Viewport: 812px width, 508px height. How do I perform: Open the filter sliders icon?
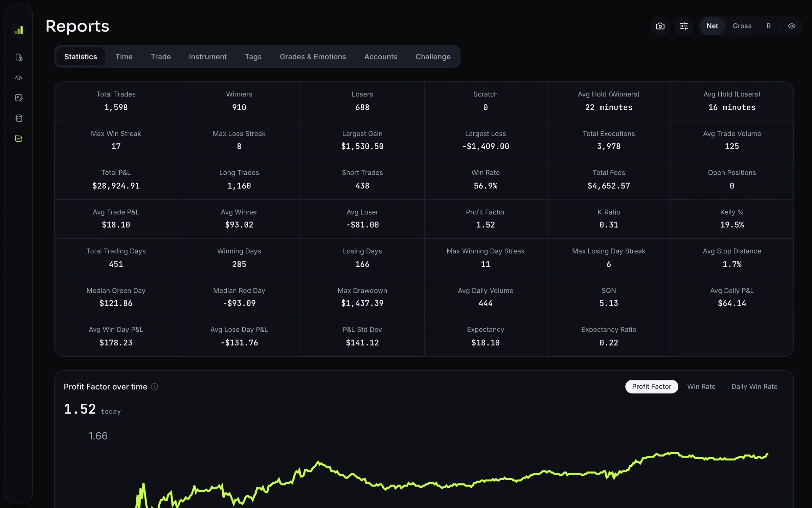pyautogui.click(x=684, y=26)
